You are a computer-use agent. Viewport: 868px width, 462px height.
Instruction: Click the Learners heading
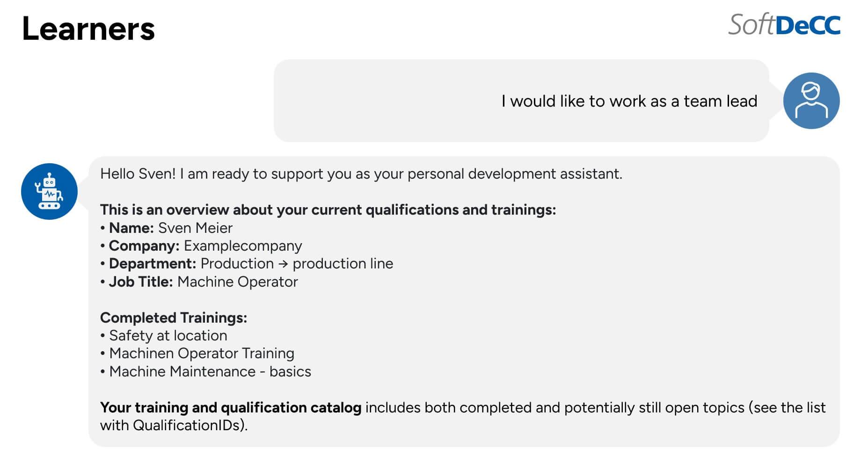pyautogui.click(x=88, y=29)
